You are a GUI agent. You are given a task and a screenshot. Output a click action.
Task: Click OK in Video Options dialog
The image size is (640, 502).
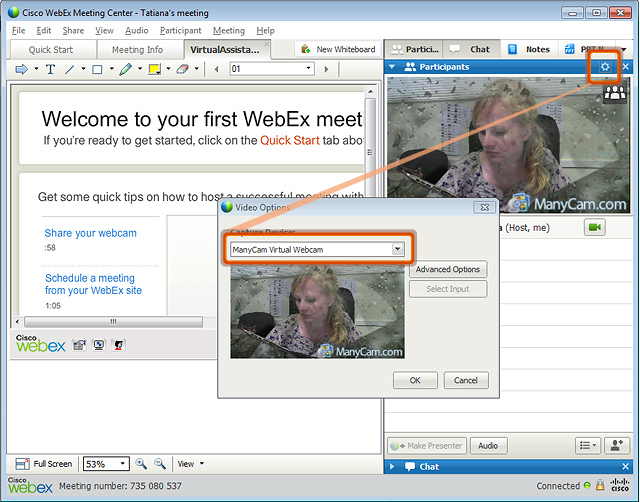415,380
